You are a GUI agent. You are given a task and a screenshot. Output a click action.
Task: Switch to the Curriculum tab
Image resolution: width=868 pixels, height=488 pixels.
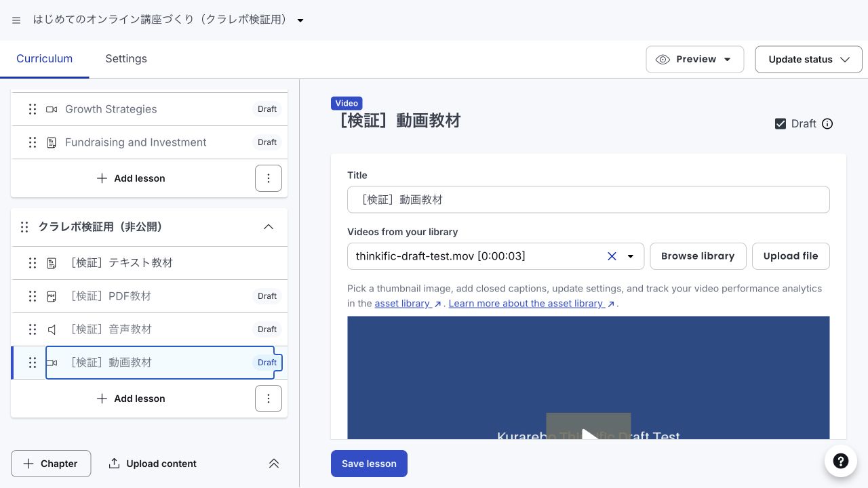tap(45, 59)
